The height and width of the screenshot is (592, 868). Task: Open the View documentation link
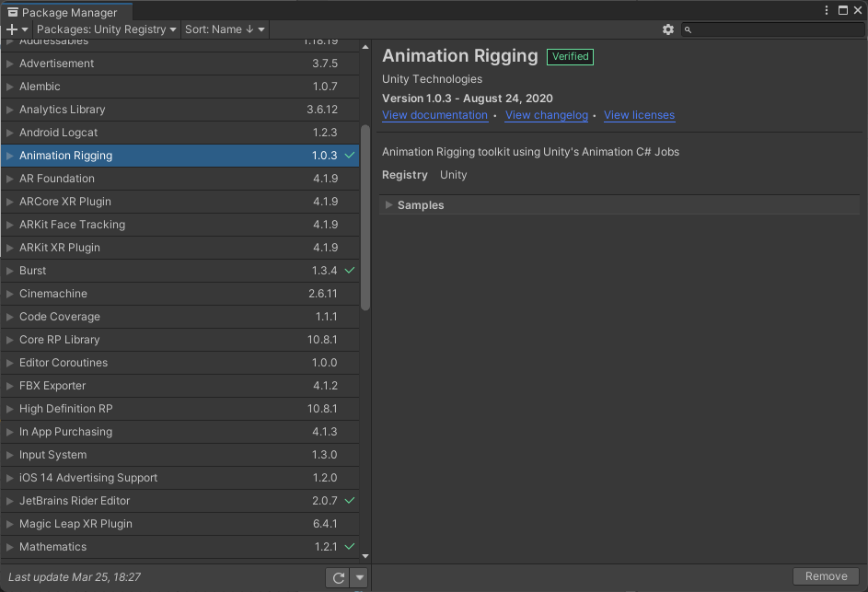[434, 115]
